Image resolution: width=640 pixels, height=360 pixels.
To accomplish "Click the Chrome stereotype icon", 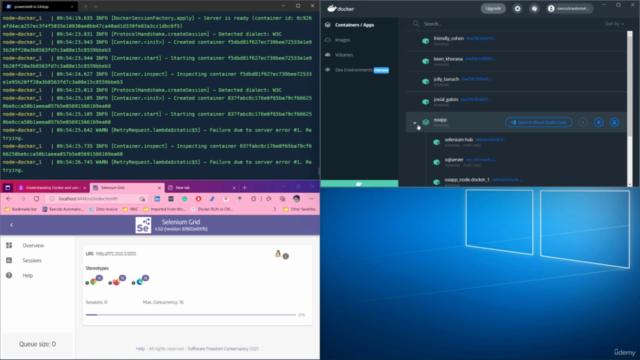I will point(93,282).
